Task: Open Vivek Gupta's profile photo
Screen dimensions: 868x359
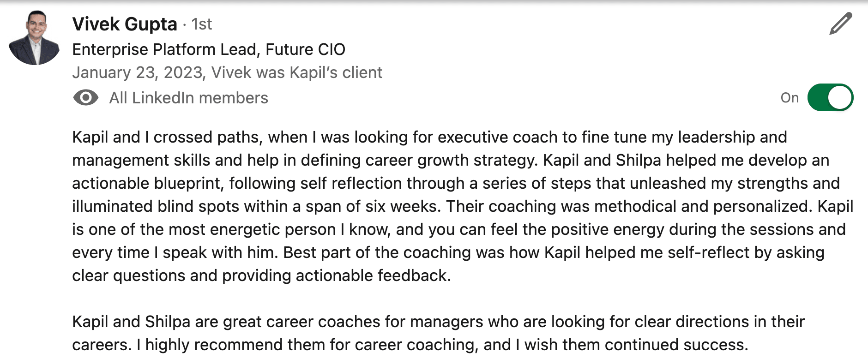Action: (x=34, y=38)
